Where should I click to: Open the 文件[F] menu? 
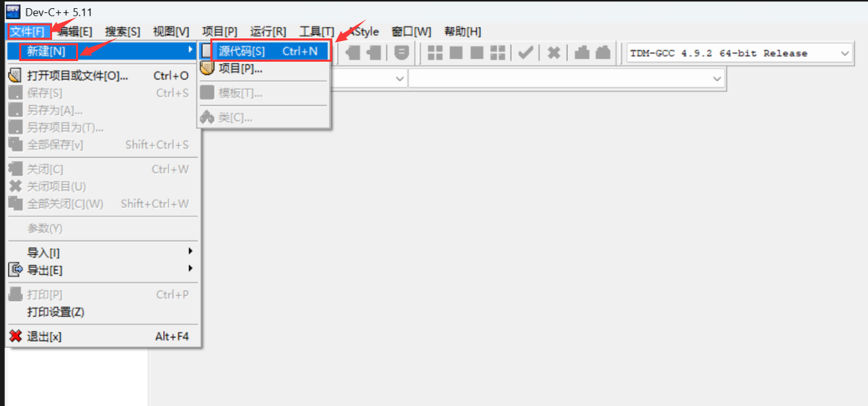[x=28, y=32]
